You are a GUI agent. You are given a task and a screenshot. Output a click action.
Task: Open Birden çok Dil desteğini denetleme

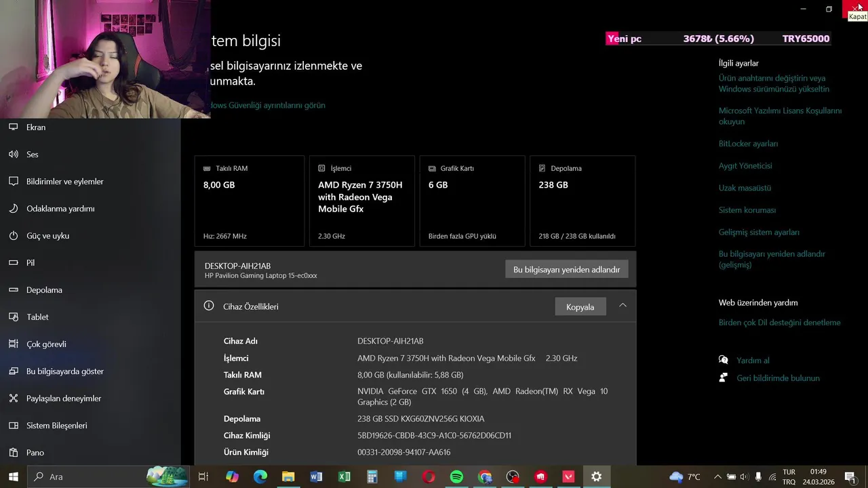(779, 323)
